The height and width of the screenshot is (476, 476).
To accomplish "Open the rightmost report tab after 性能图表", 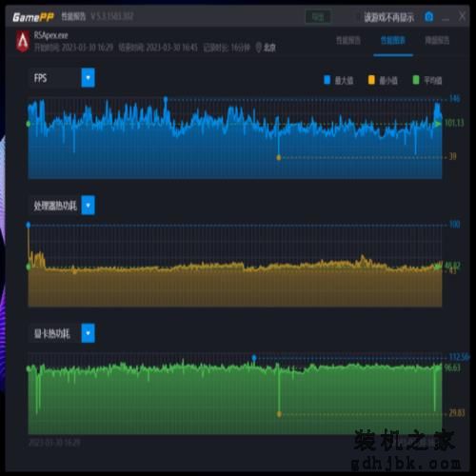I will point(437,40).
